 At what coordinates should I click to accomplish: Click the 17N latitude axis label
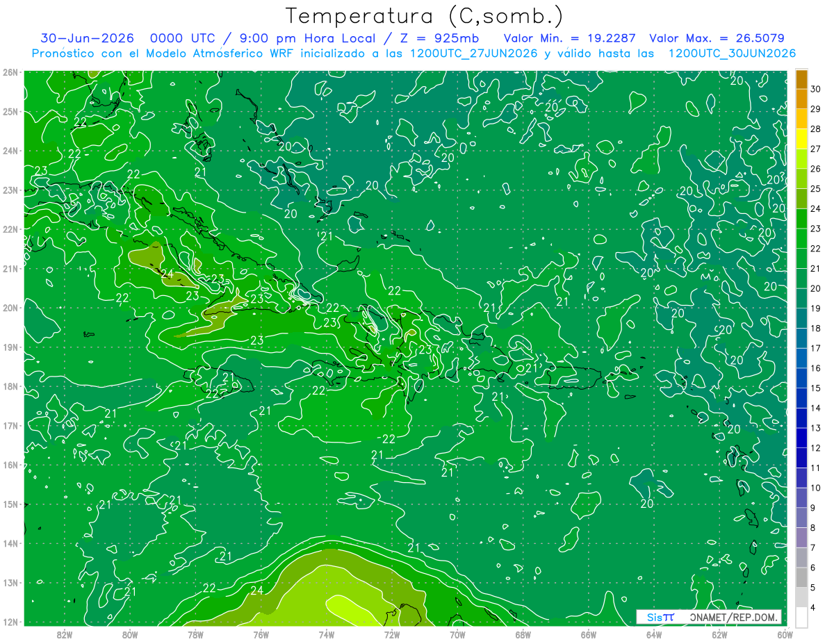click(10, 425)
